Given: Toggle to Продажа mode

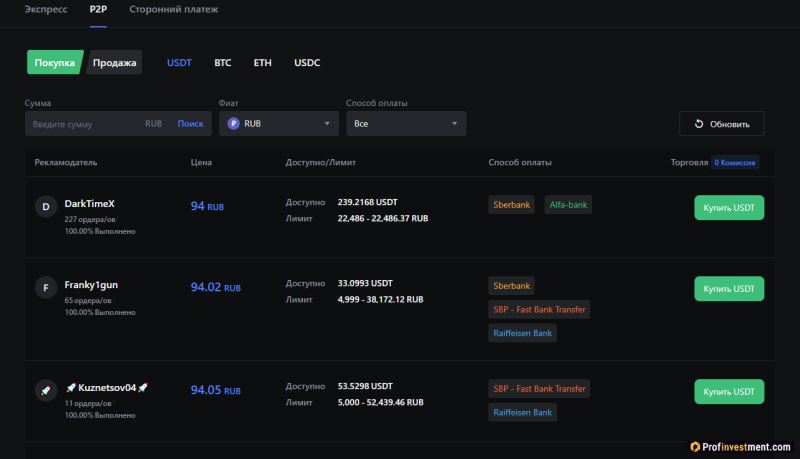Looking at the screenshot, I should (x=115, y=63).
